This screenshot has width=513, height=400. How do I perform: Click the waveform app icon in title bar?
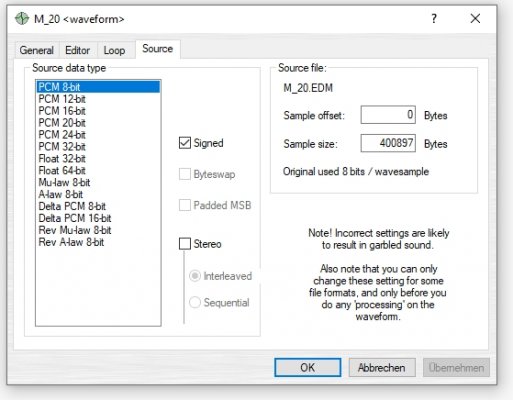(x=22, y=19)
